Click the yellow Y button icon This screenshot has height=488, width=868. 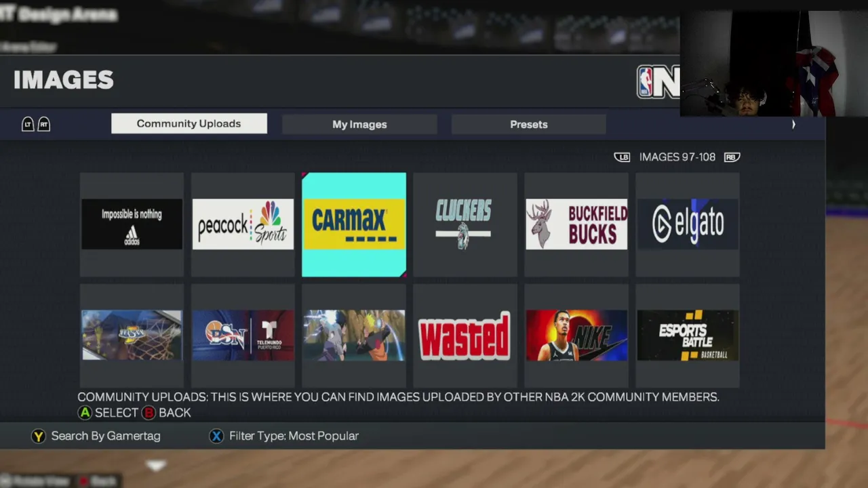pyautogui.click(x=39, y=436)
